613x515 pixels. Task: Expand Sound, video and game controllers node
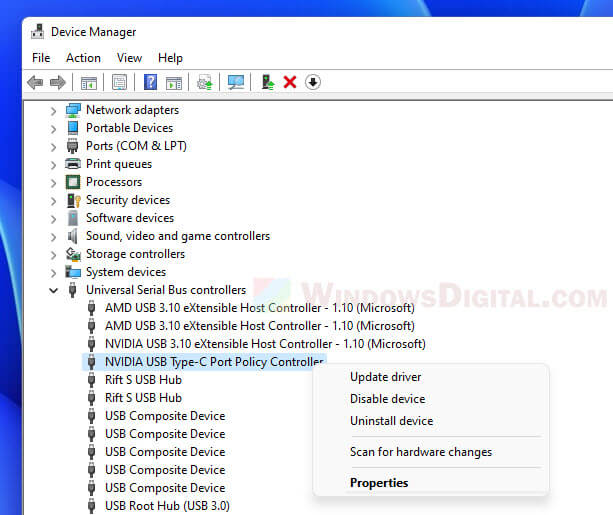[54, 237]
